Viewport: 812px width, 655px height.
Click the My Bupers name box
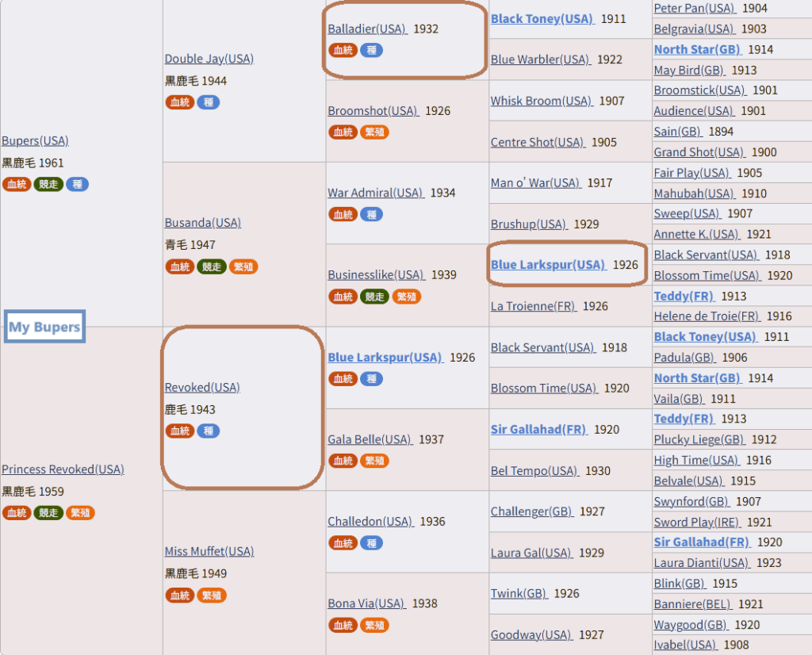[44, 327]
